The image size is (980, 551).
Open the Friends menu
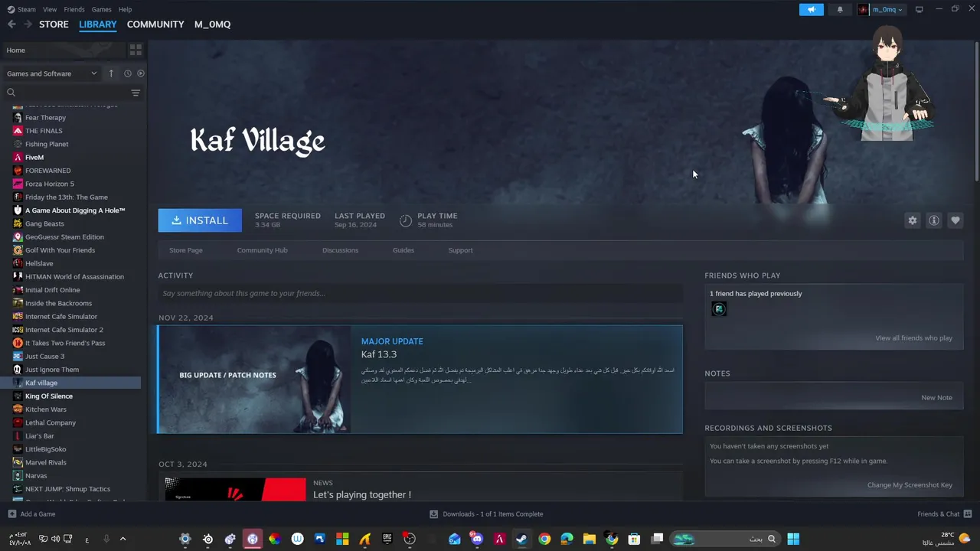pos(74,9)
